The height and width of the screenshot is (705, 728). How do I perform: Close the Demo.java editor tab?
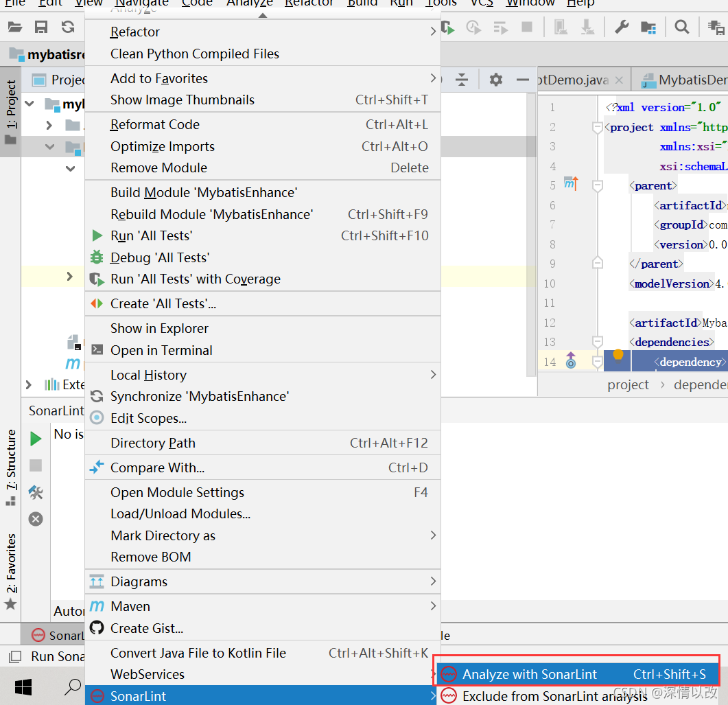(x=619, y=80)
